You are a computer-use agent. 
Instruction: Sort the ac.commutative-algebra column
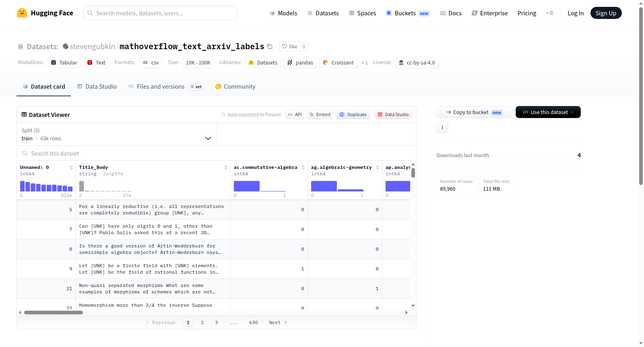[x=303, y=167]
